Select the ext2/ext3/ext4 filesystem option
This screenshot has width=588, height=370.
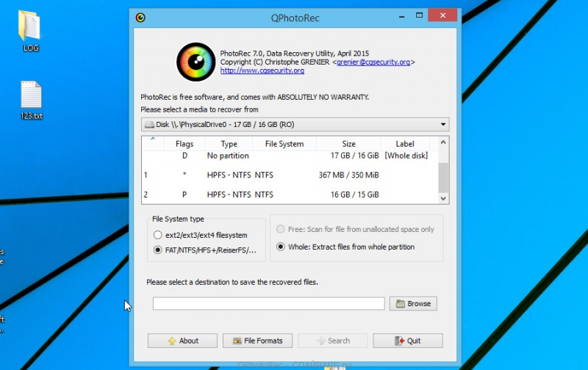pyautogui.click(x=158, y=235)
